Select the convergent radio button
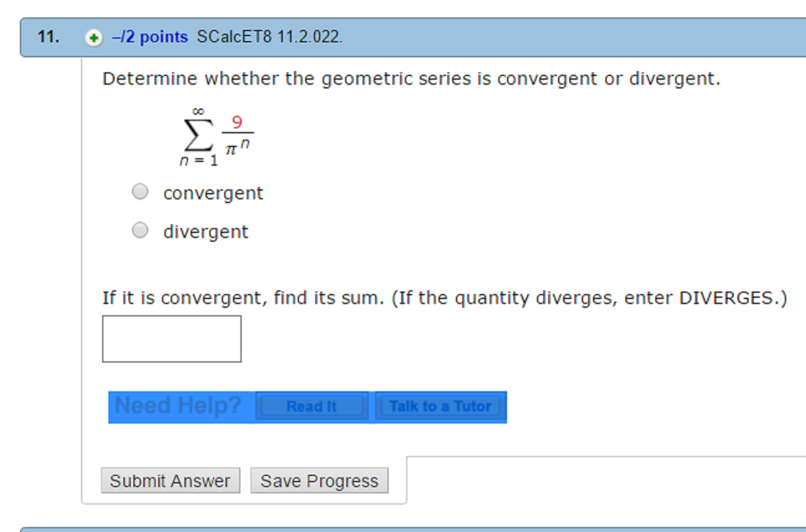 point(140,191)
